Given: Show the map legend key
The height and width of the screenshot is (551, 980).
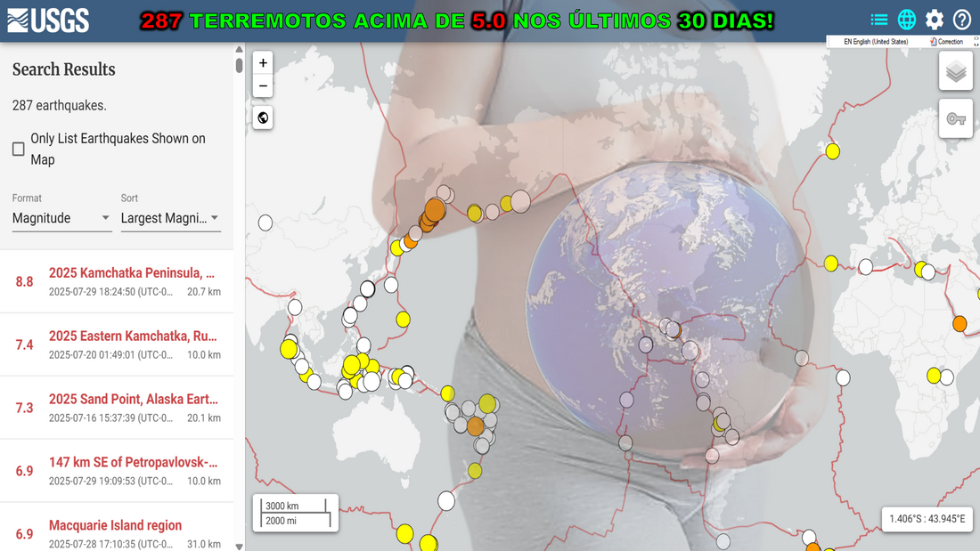Looking at the screenshot, I should click(x=956, y=118).
